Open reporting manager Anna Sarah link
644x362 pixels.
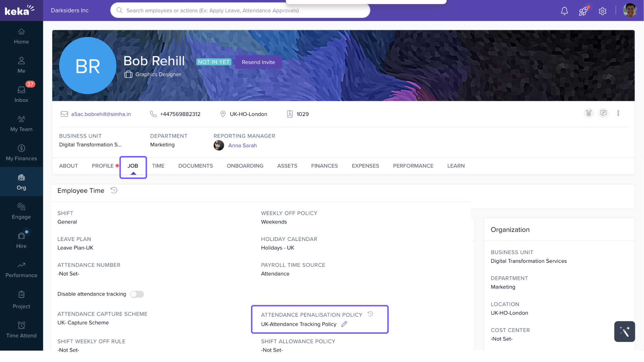coord(242,145)
